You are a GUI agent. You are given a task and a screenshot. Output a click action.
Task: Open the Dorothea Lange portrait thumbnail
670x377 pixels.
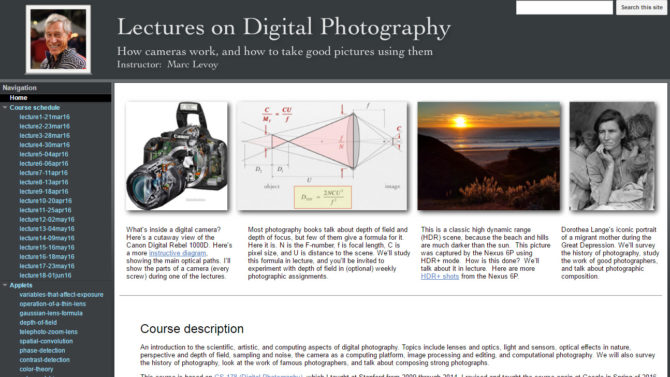pyautogui.click(x=612, y=156)
